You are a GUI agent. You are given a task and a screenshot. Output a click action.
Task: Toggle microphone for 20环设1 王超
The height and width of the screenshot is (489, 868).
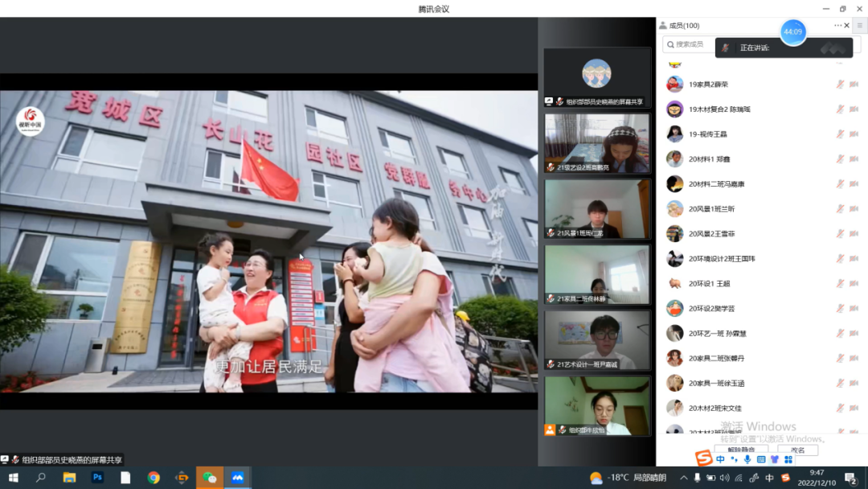coord(840,284)
